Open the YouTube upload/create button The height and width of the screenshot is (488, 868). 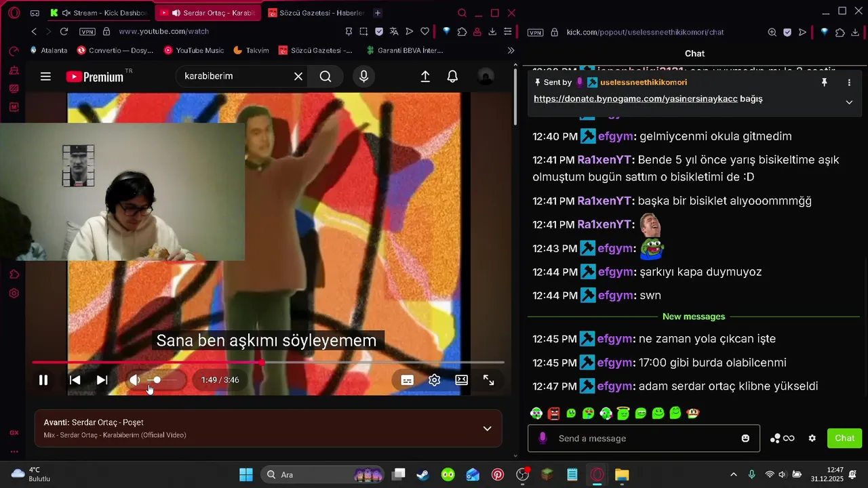click(x=425, y=77)
